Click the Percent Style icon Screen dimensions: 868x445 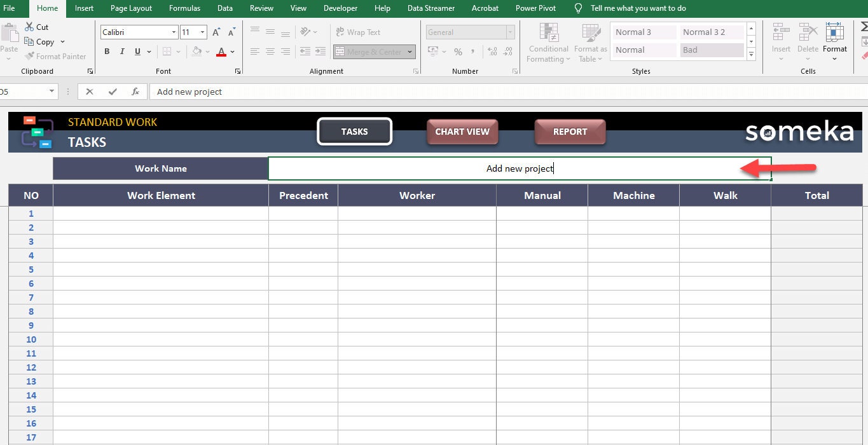458,52
